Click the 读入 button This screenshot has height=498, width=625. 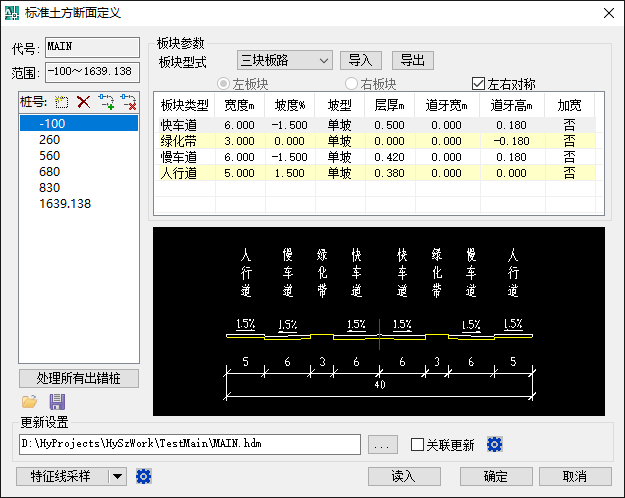[404, 476]
